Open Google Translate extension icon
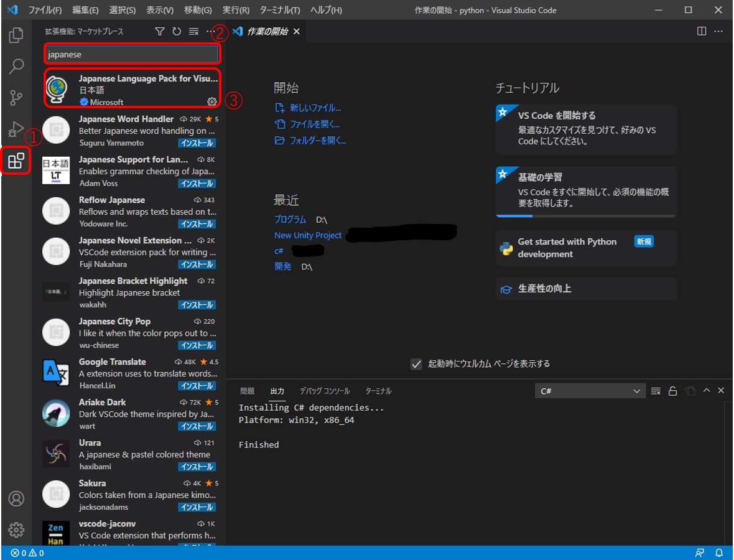 (x=56, y=373)
